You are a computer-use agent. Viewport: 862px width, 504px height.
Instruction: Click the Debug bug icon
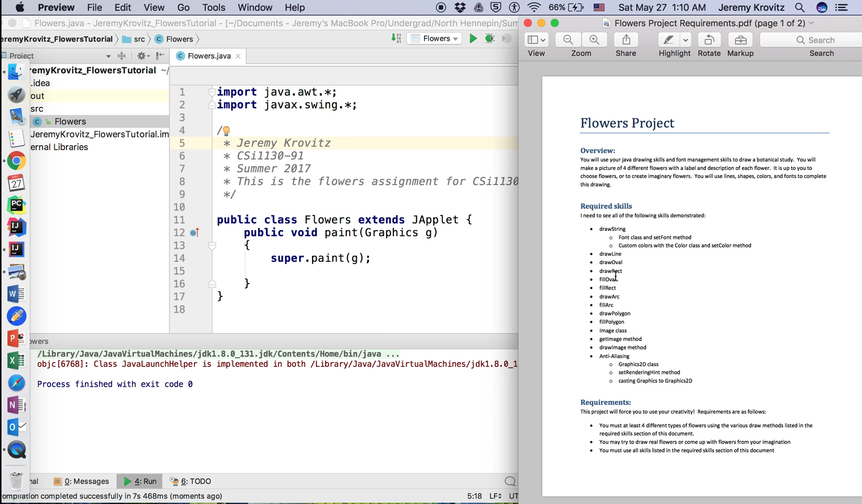[490, 38]
